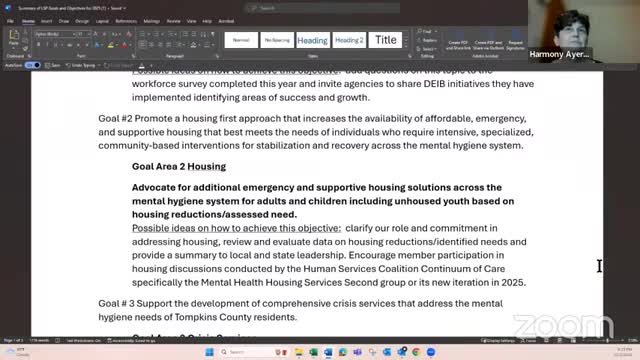Open the Paragraph dialog launcher
The image size is (640, 360).
point(217,56)
